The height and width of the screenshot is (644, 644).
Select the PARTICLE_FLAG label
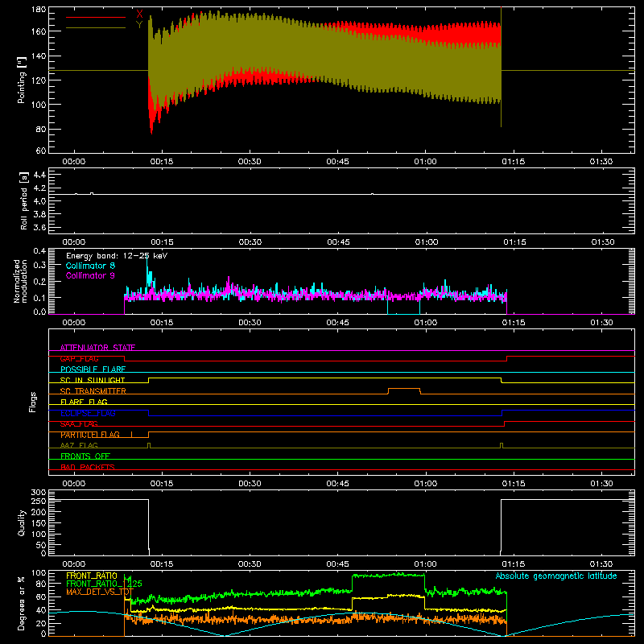tap(90, 435)
